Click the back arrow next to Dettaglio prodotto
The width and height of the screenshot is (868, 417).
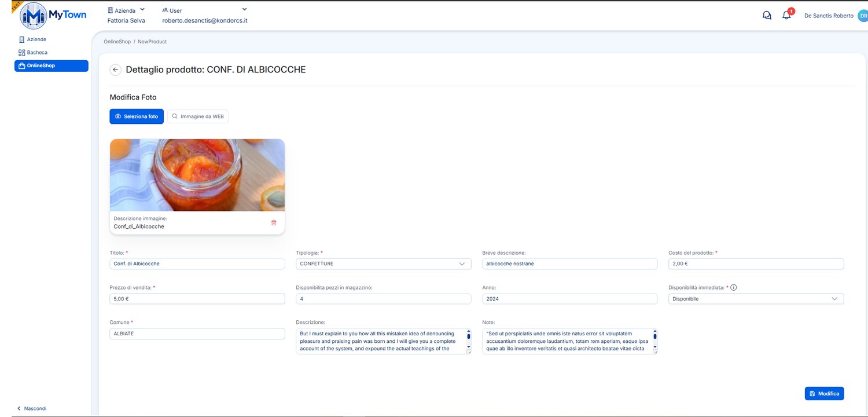(115, 69)
